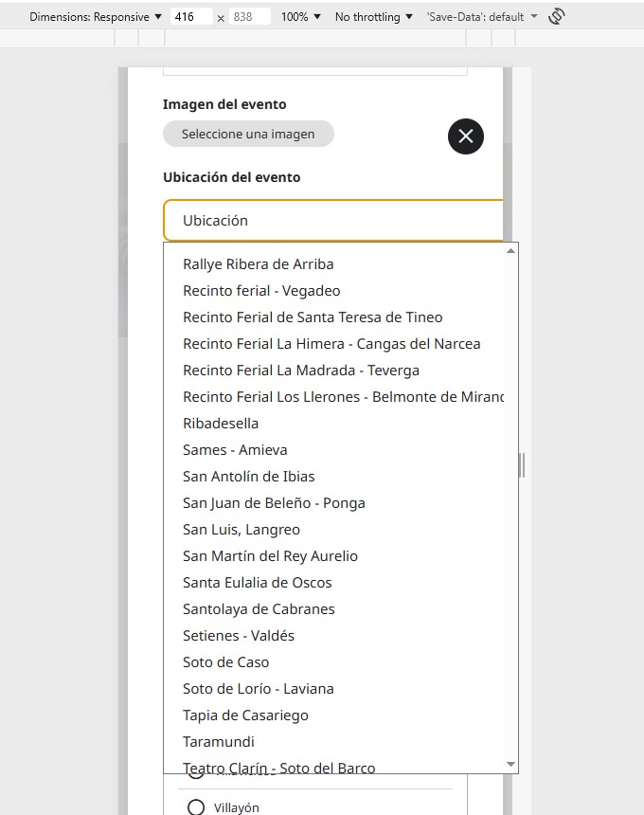644x815 pixels.
Task: Choose Recinto ferial - Vegadeo
Action: tap(261, 291)
